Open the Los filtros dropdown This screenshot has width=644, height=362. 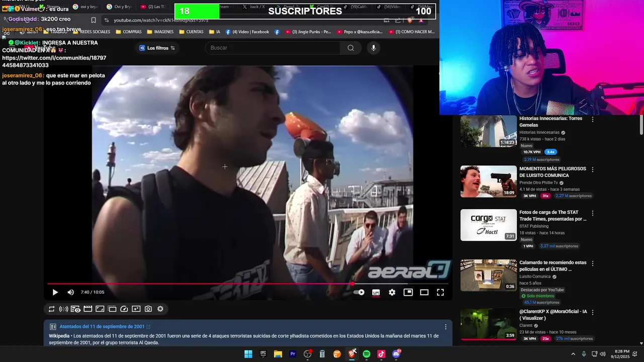pyautogui.click(x=157, y=48)
